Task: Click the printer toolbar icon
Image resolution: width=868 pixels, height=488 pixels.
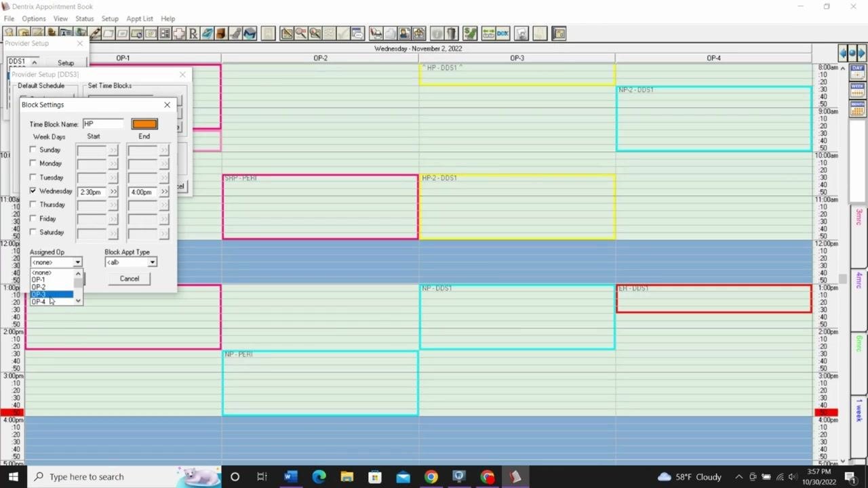Action: point(376,33)
